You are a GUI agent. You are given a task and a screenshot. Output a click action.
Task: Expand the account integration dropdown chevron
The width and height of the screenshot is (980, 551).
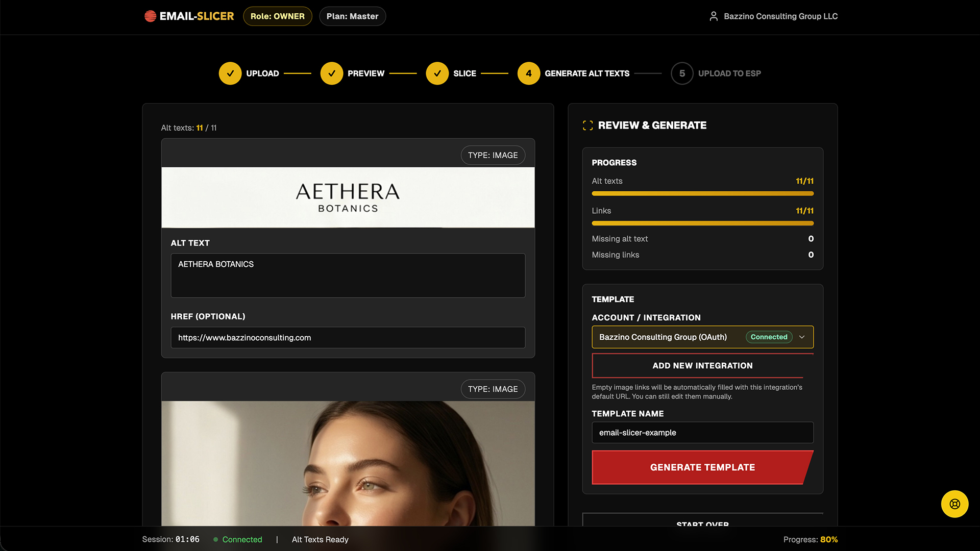point(802,337)
